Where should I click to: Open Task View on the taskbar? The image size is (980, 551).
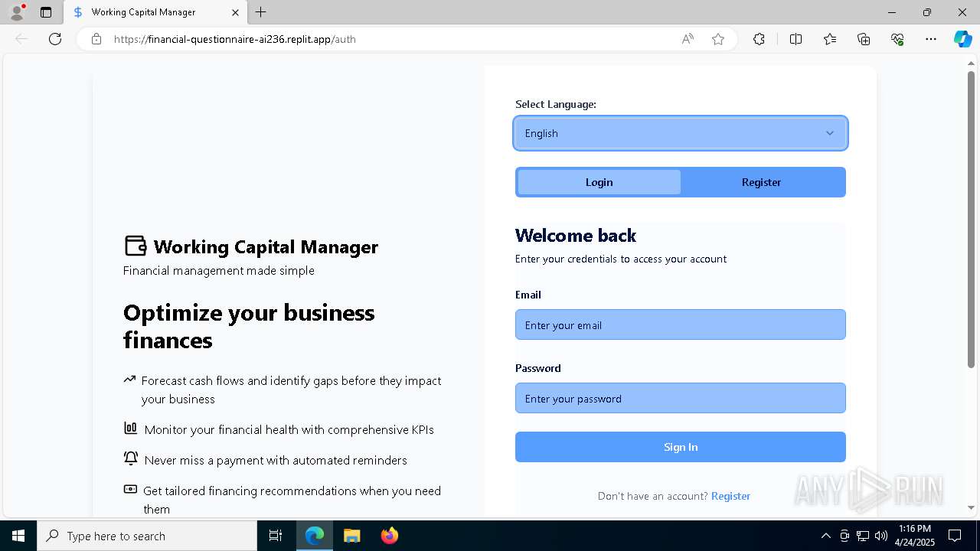276,536
